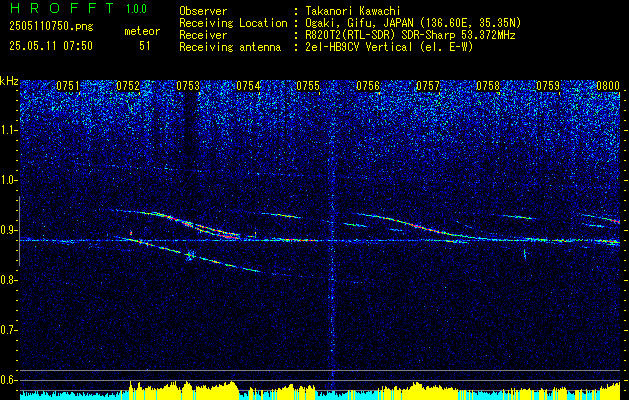The image size is (629, 400).
Task: Click the 0753 time marker
Action: pos(188,85)
